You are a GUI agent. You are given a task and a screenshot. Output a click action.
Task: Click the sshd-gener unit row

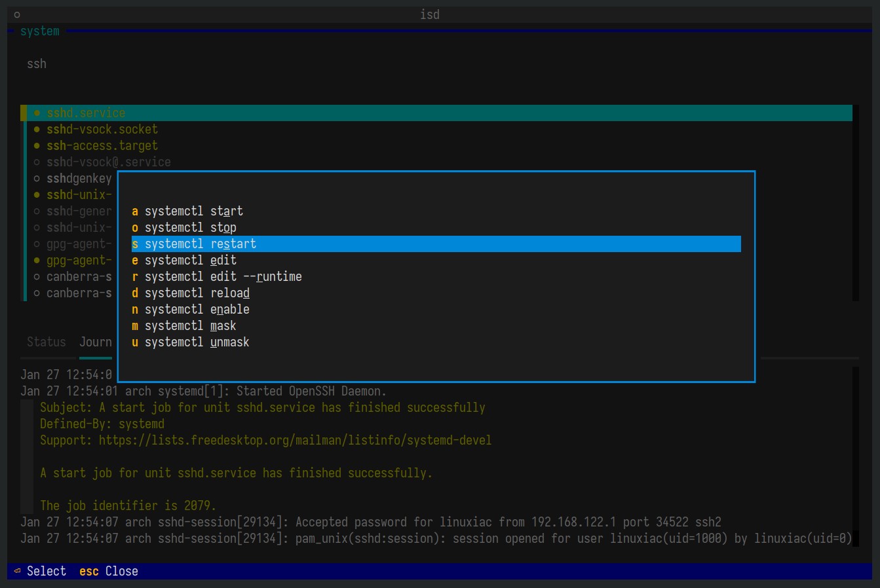(73, 211)
